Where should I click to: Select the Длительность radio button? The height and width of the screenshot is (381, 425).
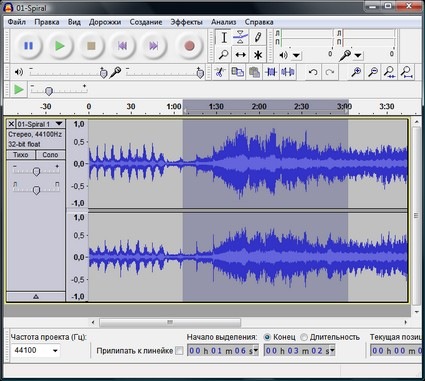304,337
